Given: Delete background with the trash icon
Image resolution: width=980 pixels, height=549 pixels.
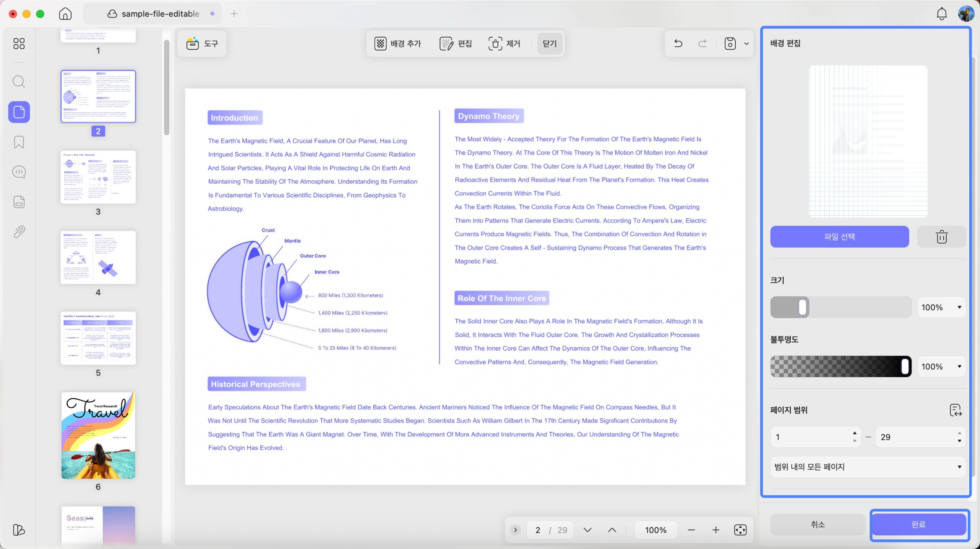Looking at the screenshot, I should pyautogui.click(x=941, y=237).
